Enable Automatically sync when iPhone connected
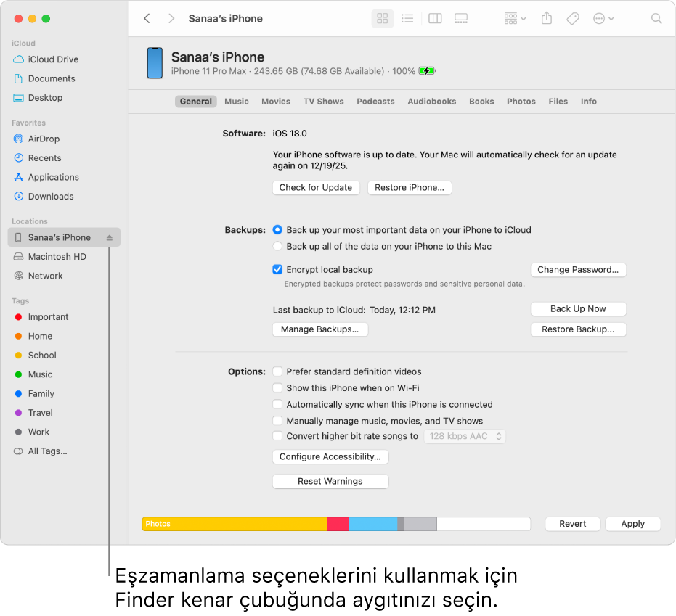Image resolution: width=676 pixels, height=616 pixels. [x=277, y=404]
